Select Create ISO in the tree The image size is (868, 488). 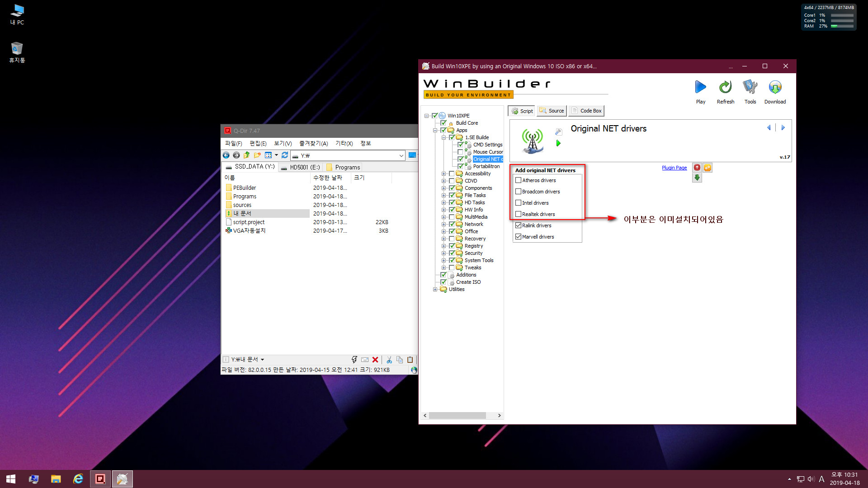point(468,282)
